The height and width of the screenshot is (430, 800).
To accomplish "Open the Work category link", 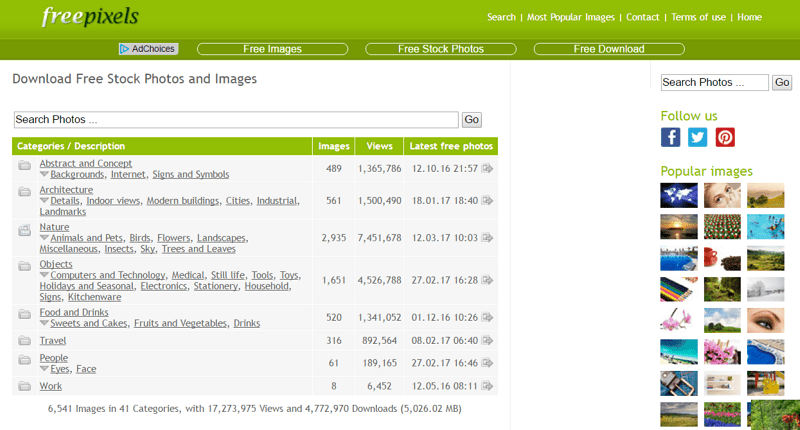I will tap(51, 386).
